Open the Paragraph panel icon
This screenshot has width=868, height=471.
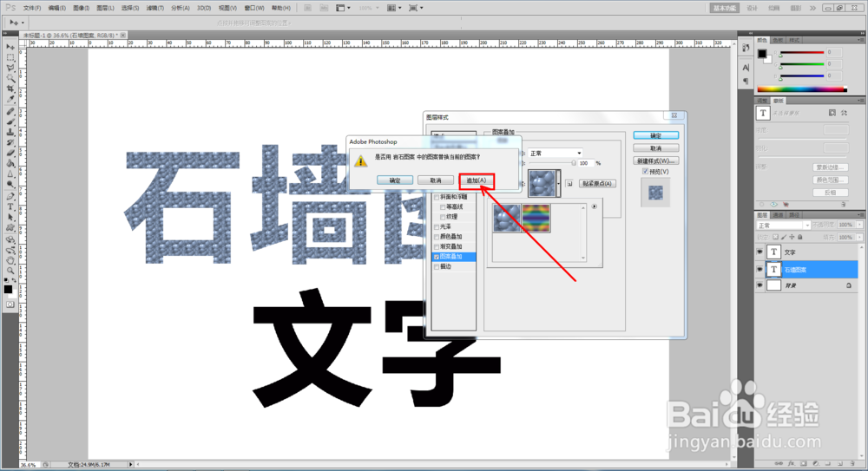[746, 81]
